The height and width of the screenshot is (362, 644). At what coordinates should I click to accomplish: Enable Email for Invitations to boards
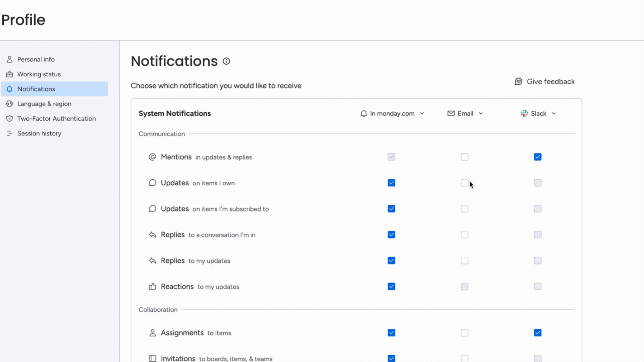465,358
